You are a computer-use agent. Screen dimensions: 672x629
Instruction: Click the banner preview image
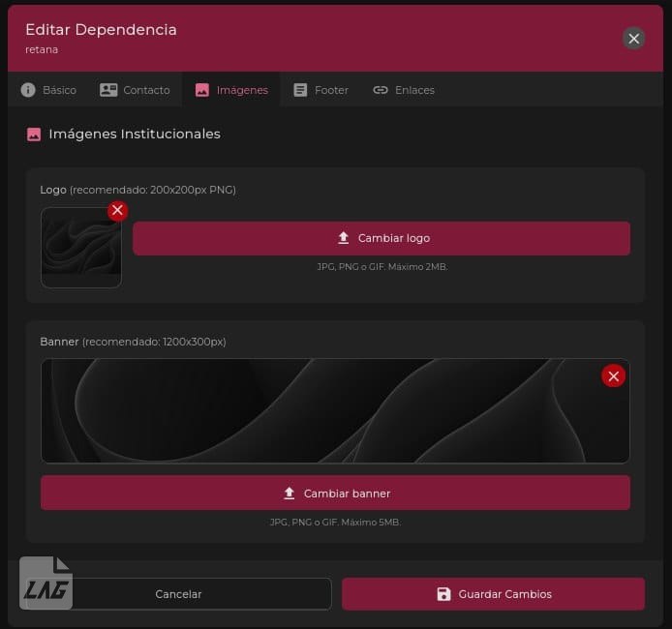[335, 410]
